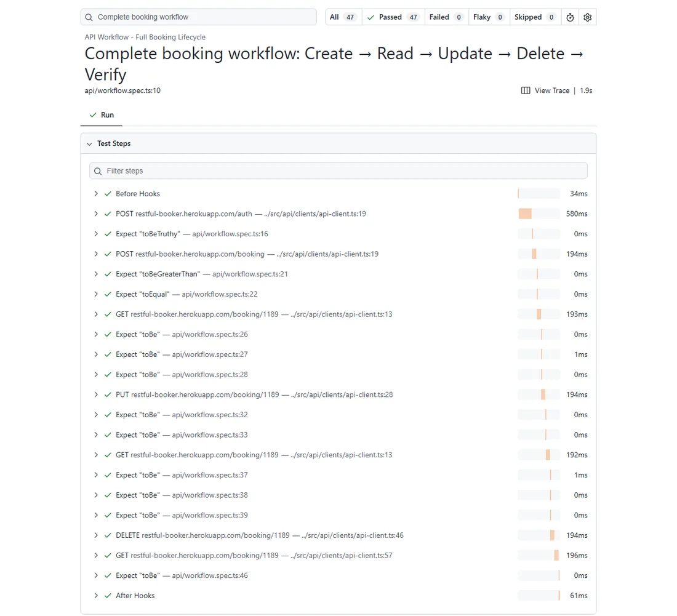This screenshot has height=616, width=677.
Task: Expand Expect toBe workflow.spec.ts:26 chevron
Action: click(96, 335)
